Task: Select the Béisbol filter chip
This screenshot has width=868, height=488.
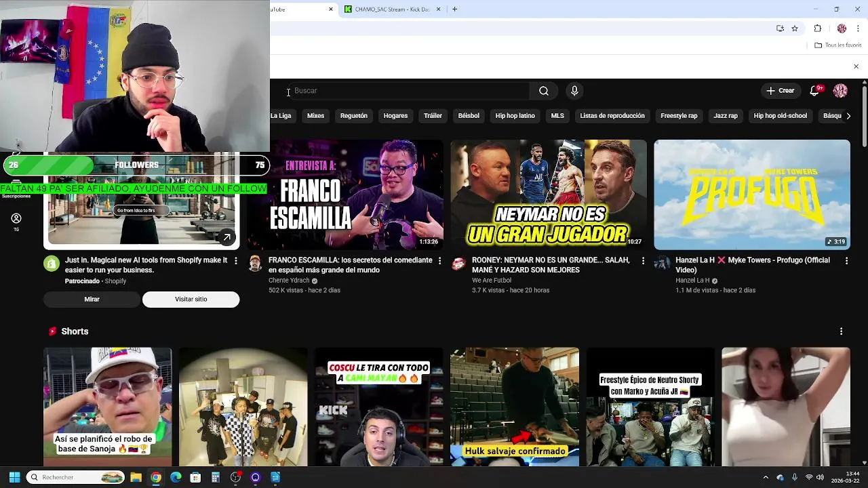Action: 469,116
